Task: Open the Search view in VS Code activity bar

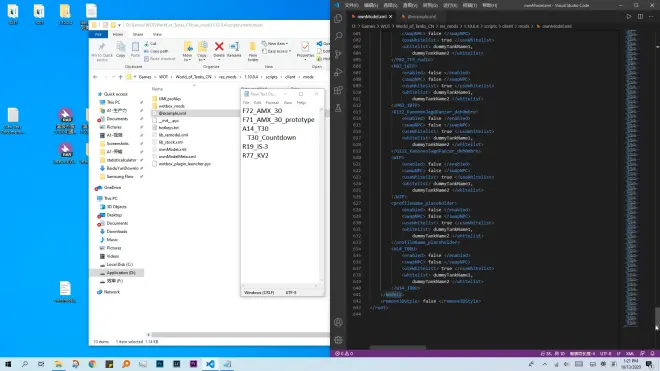Action: 338,36
